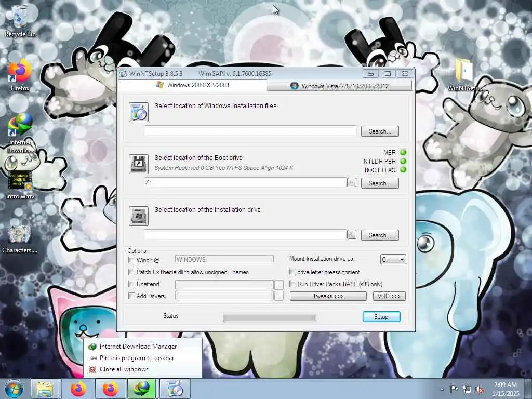Viewport: 532px width, 399px height.
Task: Click the Boot drive floppy icon
Action: point(138,164)
